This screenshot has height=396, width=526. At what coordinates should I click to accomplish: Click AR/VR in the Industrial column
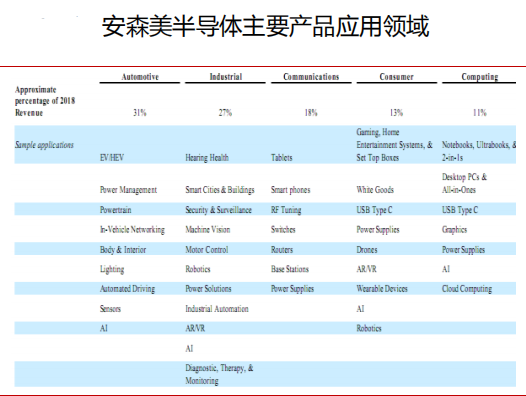pyautogui.click(x=195, y=328)
